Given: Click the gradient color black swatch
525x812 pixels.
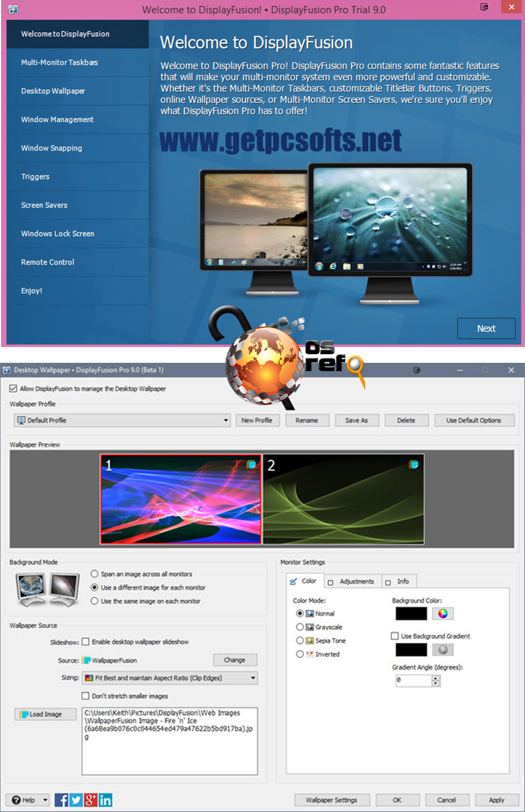Looking at the screenshot, I should (x=411, y=650).
